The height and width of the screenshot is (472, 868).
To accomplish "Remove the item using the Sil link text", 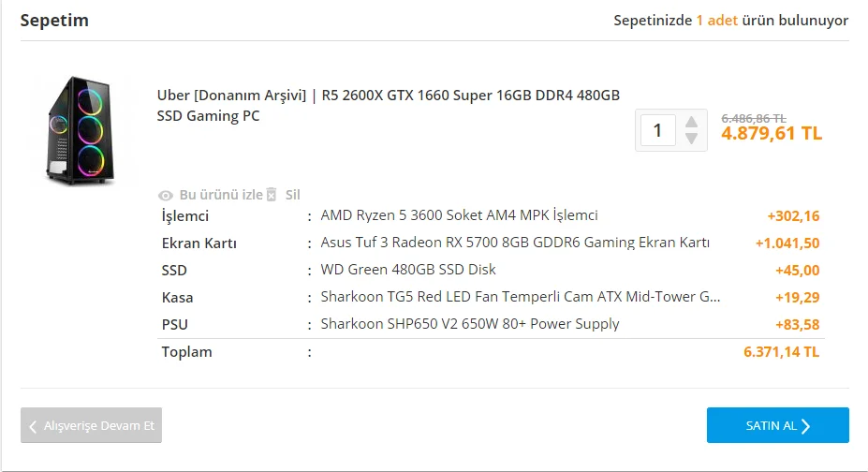I will tap(292, 195).
